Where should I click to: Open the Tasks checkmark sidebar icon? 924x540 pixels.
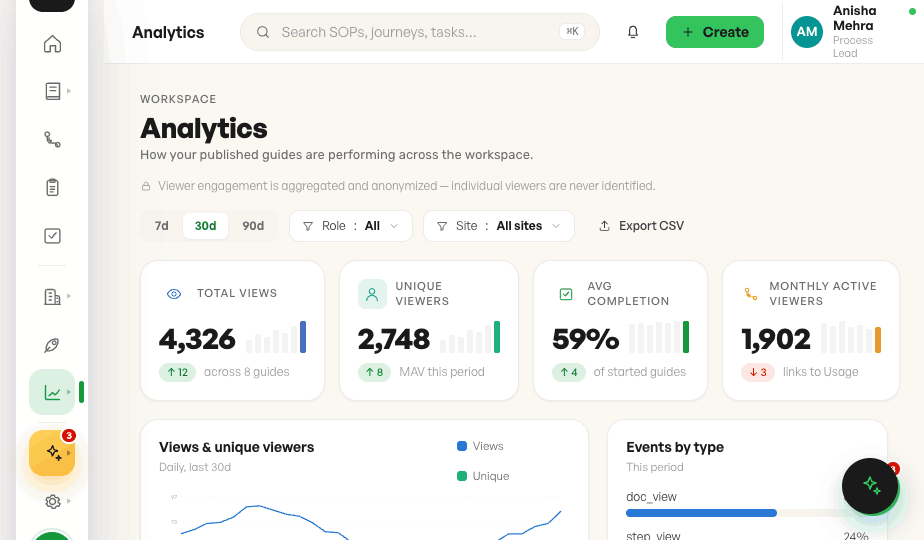(x=52, y=236)
